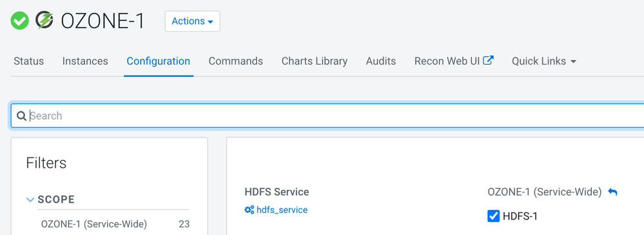The image size is (644, 235).
Task: Click the revert arrow next to OZONE-1 (Service-Wide)
Action: point(613,192)
